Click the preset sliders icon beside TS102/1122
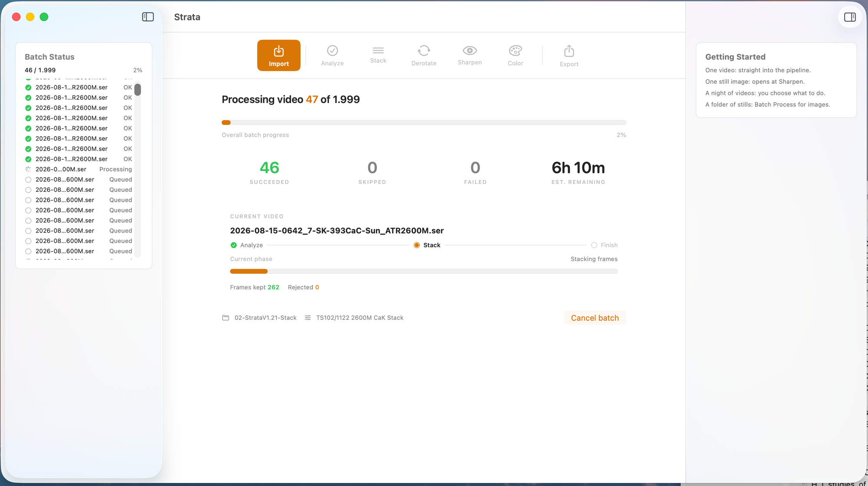The image size is (868, 486). (308, 318)
